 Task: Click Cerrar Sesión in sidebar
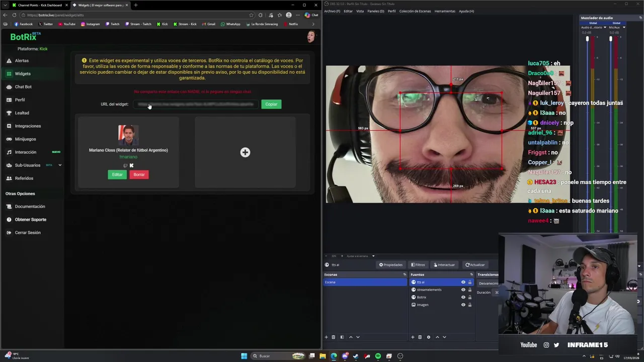(28, 232)
